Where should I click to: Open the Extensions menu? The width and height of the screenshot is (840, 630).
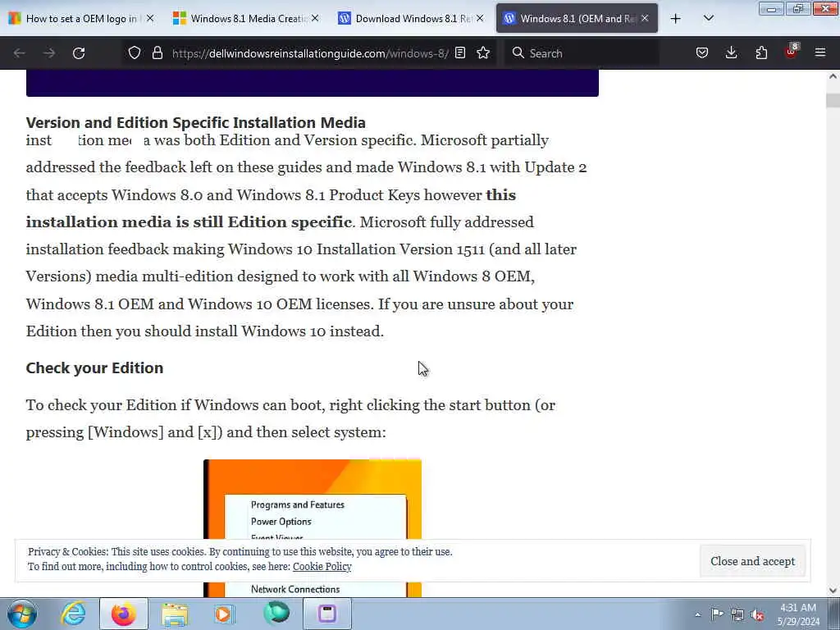[x=761, y=53]
